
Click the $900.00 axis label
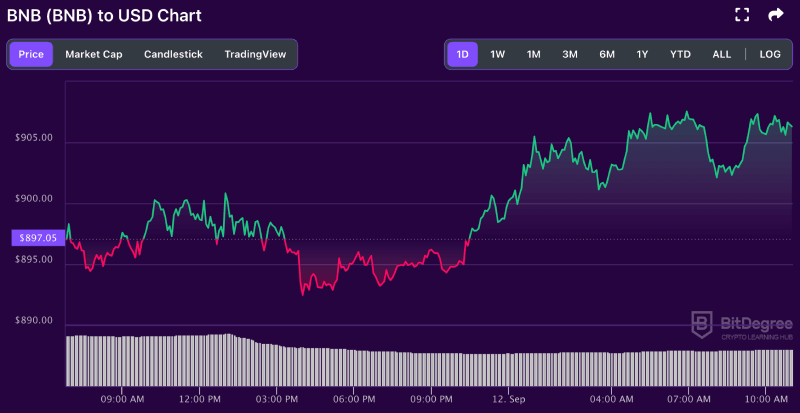36,198
